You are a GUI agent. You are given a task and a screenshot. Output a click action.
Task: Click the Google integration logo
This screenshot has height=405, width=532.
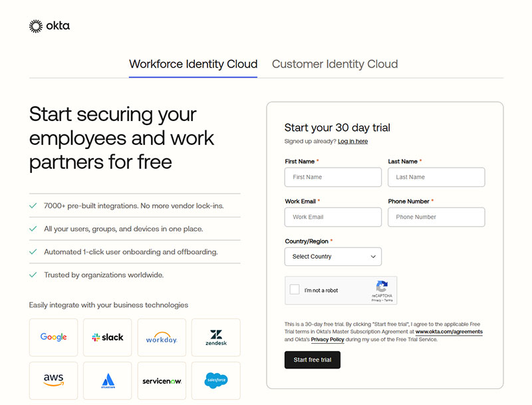pyautogui.click(x=53, y=337)
